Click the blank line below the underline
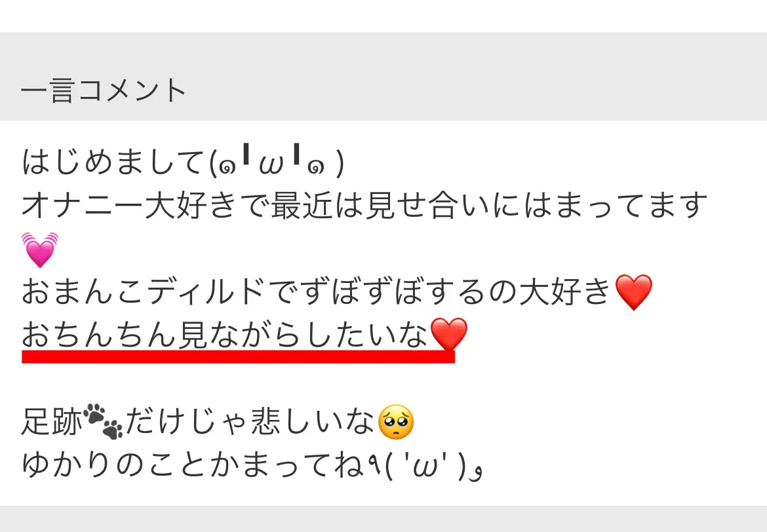This screenshot has width=767, height=532. point(383,384)
